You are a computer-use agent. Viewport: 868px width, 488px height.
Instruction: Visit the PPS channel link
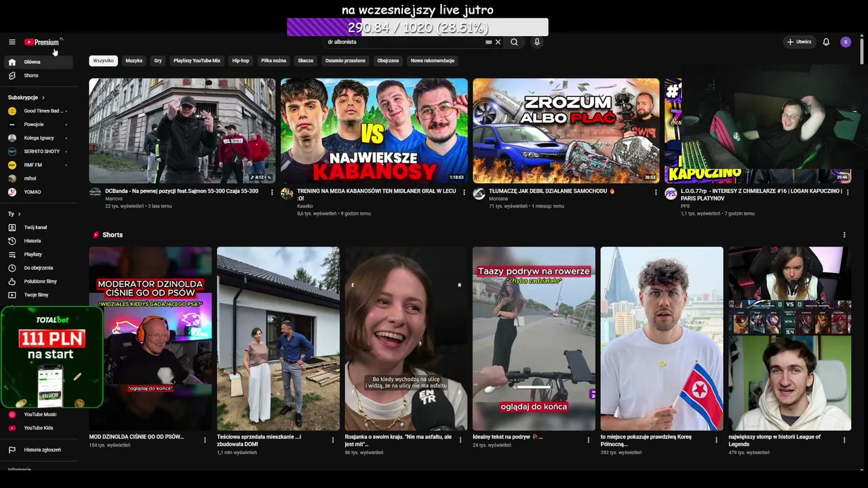tap(685, 206)
